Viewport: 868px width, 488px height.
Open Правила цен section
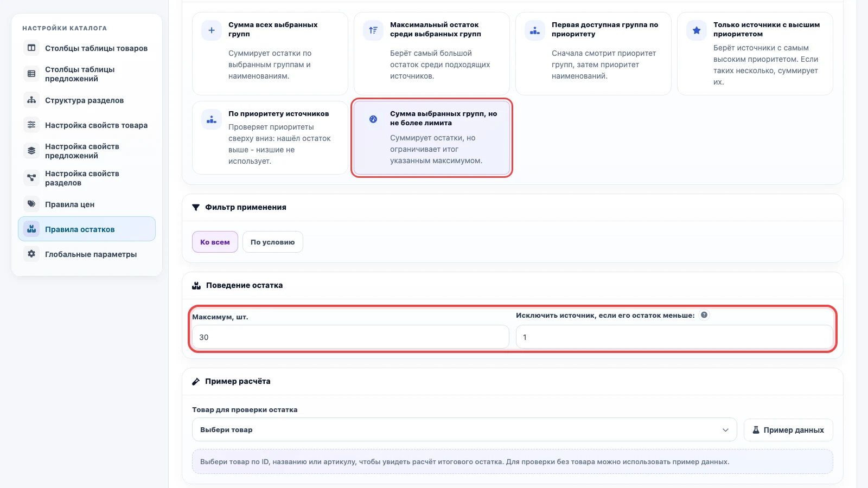click(x=87, y=204)
